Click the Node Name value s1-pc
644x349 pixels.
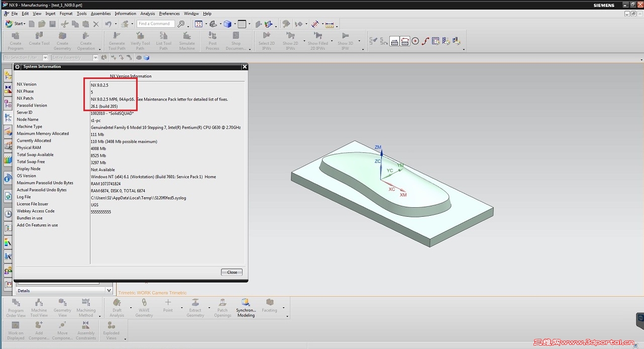95,120
